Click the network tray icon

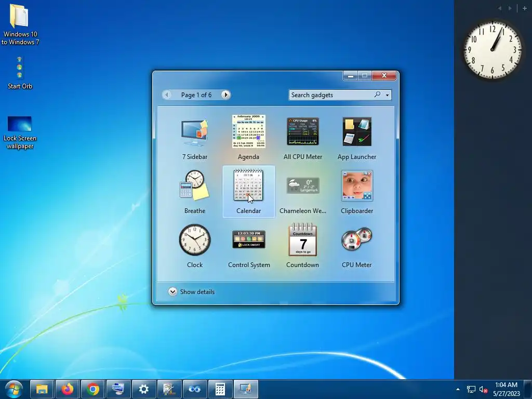coord(471,389)
